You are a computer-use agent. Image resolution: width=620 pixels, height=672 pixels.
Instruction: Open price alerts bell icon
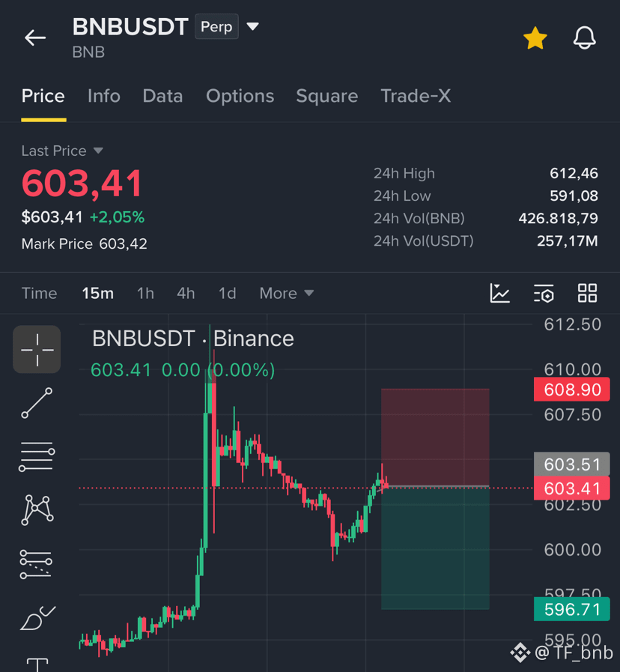tap(585, 37)
